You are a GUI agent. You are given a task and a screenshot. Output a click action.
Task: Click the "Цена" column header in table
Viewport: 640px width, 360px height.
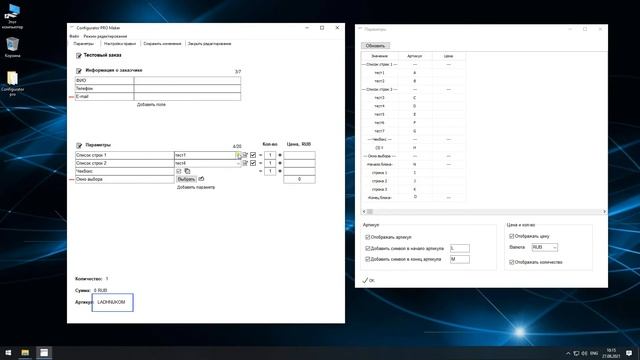click(x=449, y=56)
